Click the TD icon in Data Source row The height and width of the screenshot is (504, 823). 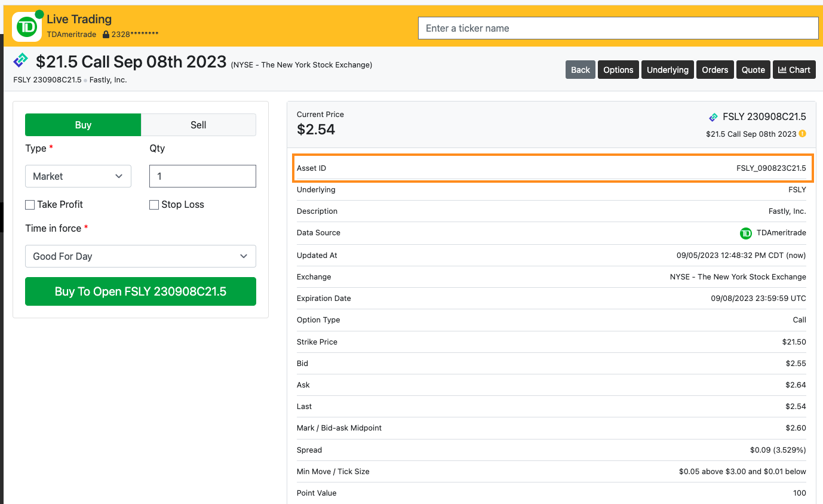point(745,233)
